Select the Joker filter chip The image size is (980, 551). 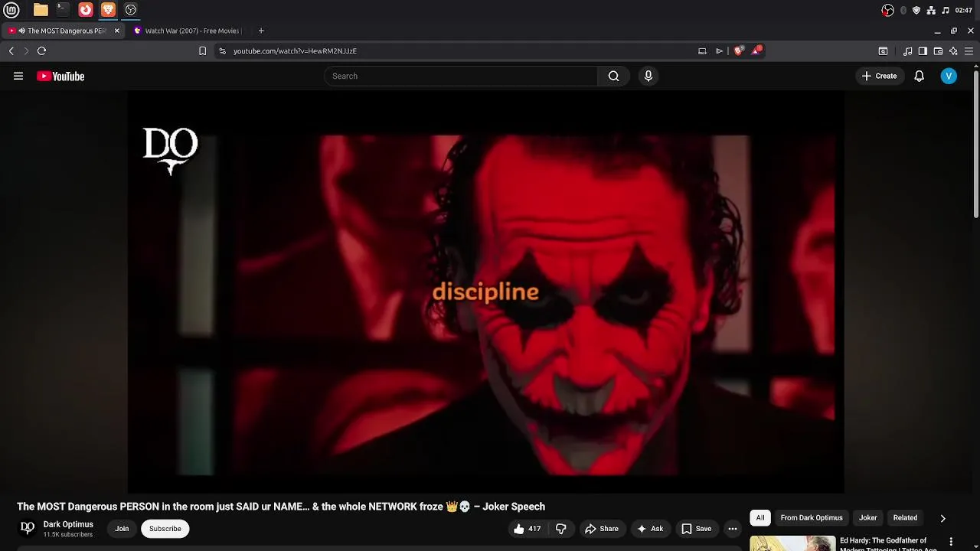pos(867,518)
